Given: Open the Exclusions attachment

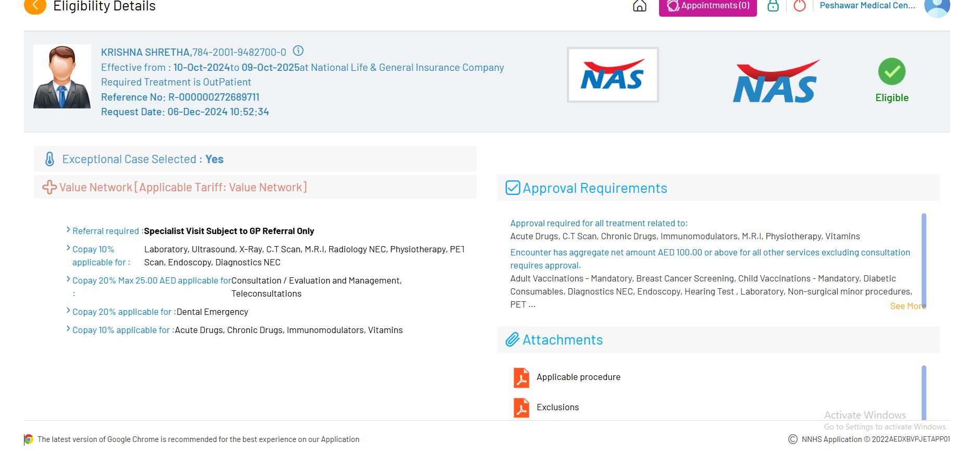Looking at the screenshot, I should click(x=557, y=408).
